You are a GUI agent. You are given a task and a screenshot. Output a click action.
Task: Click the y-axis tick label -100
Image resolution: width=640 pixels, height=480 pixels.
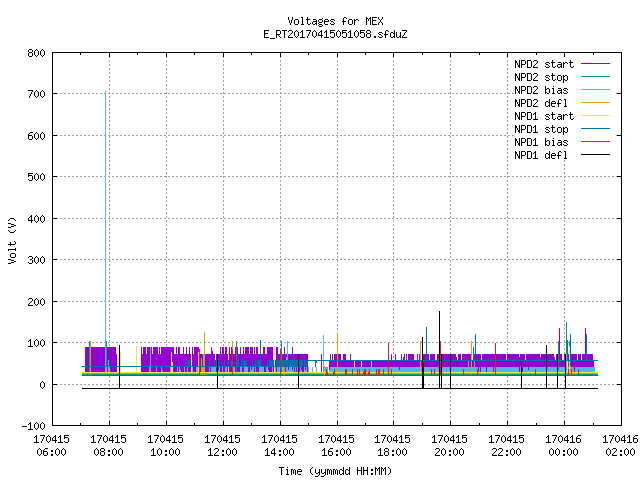click(x=34, y=426)
